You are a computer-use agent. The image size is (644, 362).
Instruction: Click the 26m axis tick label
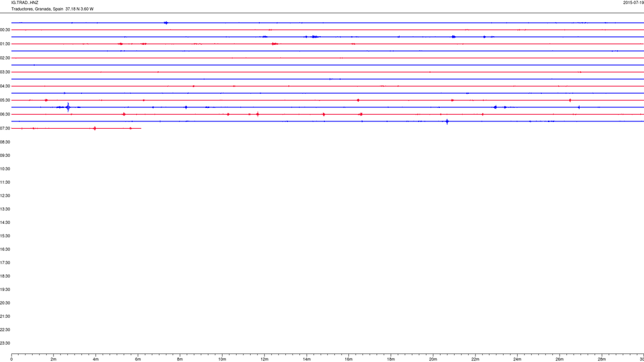[559, 359]
